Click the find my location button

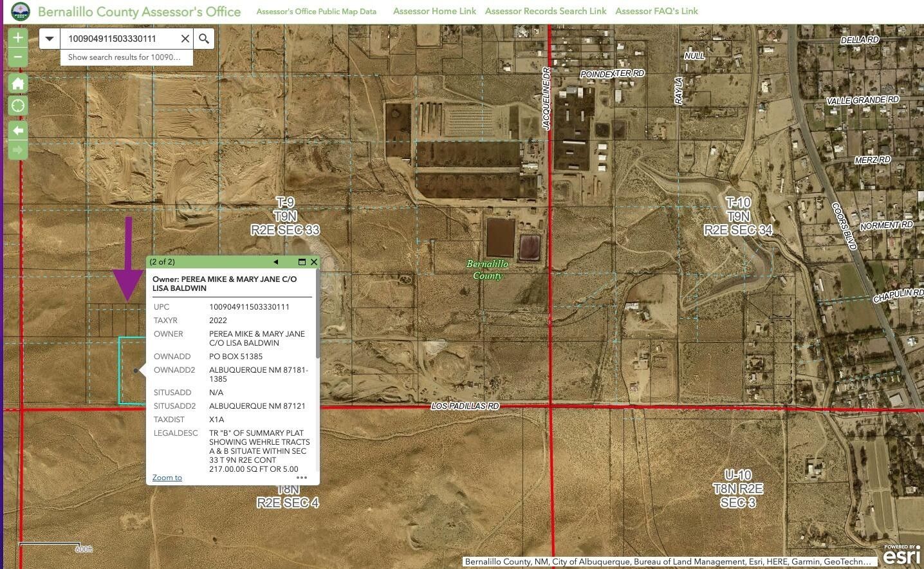pos(18,106)
